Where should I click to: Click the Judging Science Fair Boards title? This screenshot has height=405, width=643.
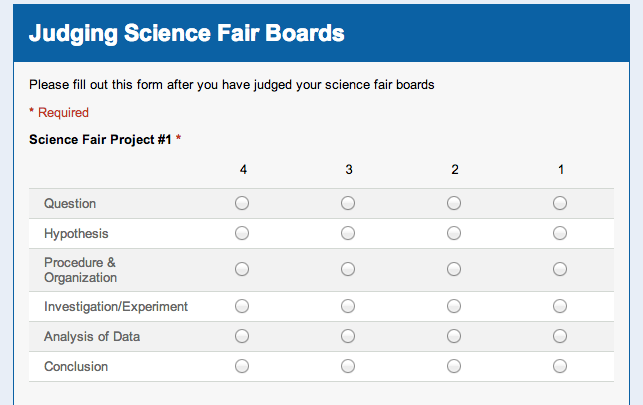click(187, 33)
